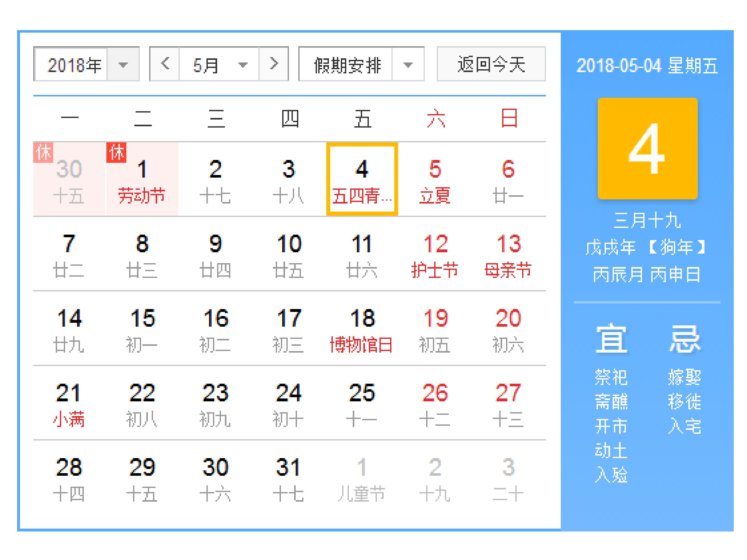Viewport: 747px width, 560px height.
Task: Click the large yellow 4 date tile
Action: pyautogui.click(x=647, y=149)
